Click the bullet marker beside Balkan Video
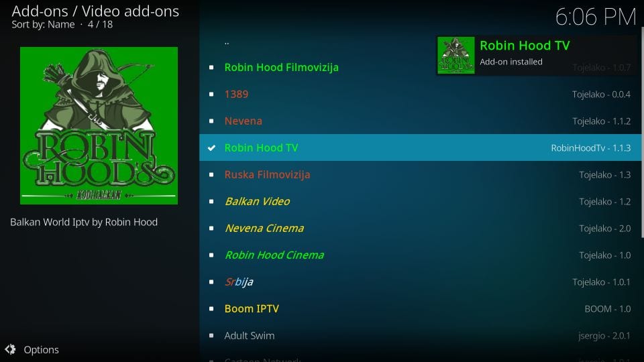 211,202
